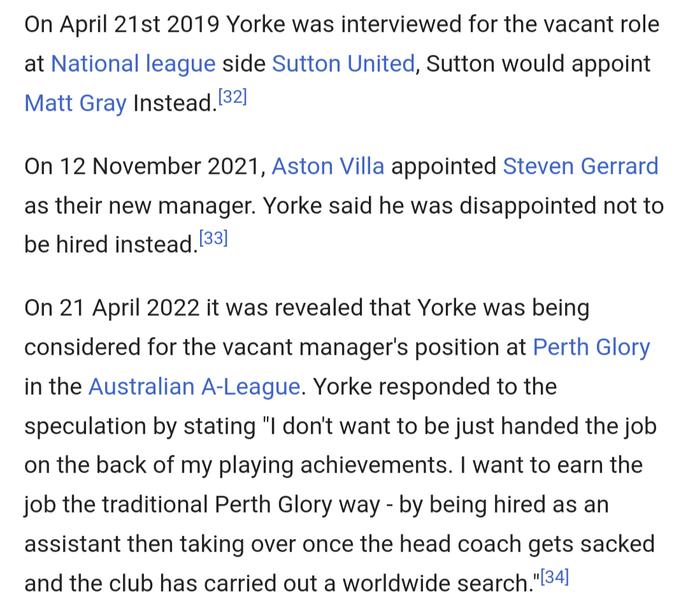Click the phrase 'traditional Perth Glory way'
This screenshot has width=688, height=616.
point(241,505)
